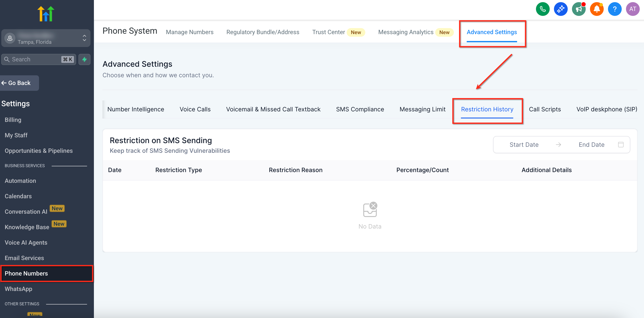Click the green lightning quick actions icon
This screenshot has height=318, width=644.
click(84, 60)
